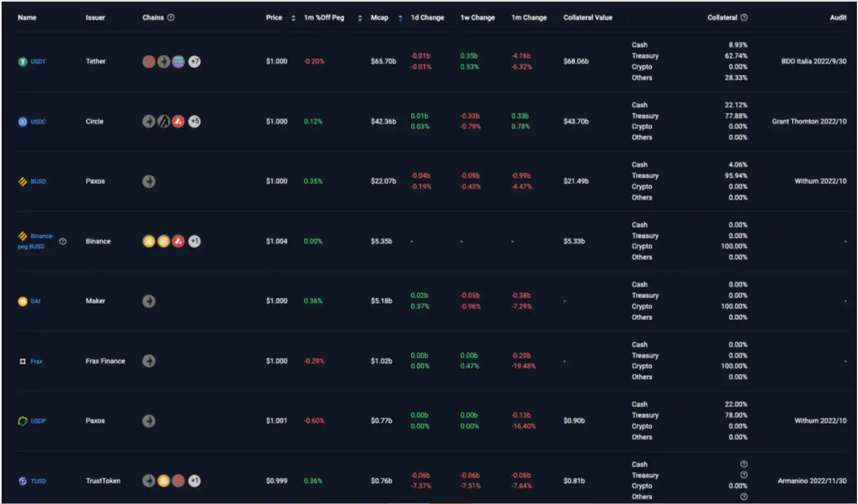This screenshot has width=858, height=504.
Task: Open the Frax name link
Action: tap(36, 361)
